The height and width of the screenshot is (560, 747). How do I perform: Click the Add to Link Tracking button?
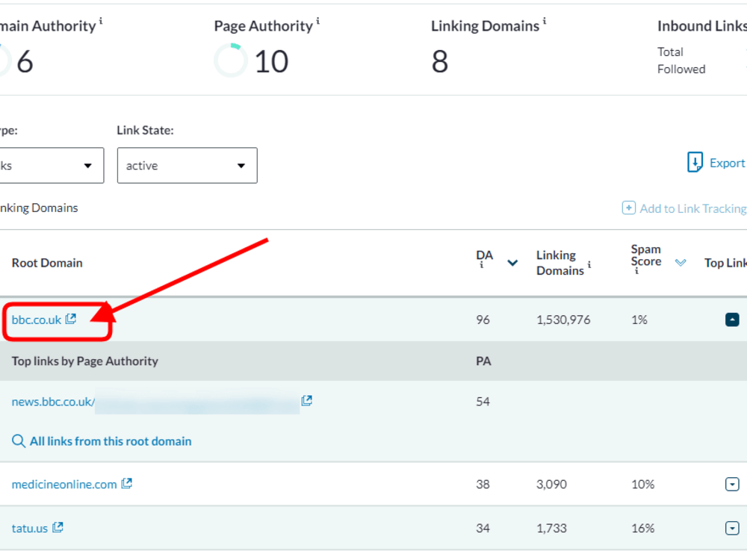click(684, 208)
